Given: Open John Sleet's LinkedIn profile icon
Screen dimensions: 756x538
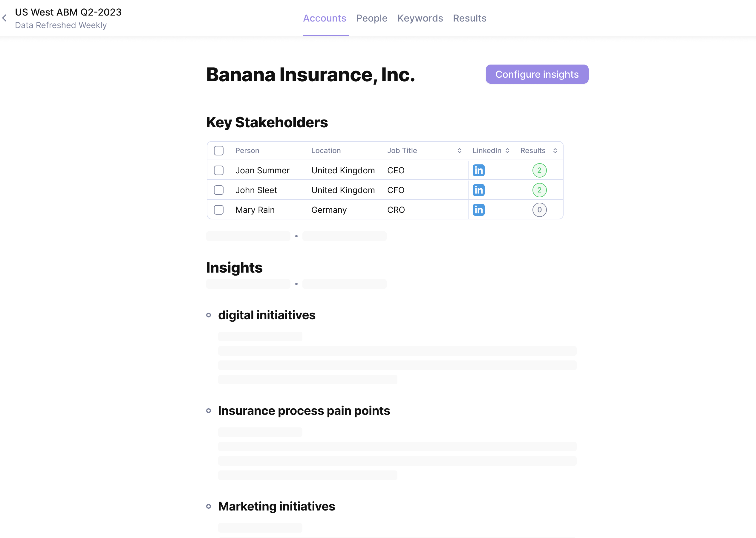Looking at the screenshot, I should coord(478,190).
